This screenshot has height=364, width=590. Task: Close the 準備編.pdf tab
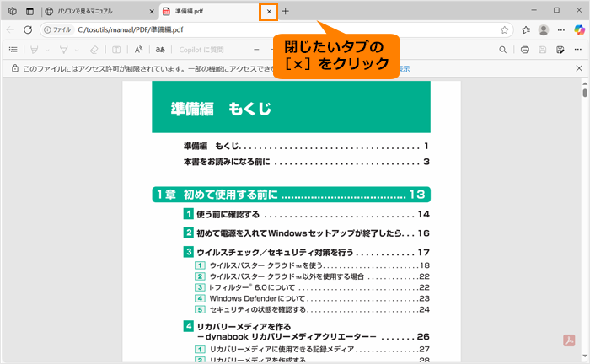click(x=269, y=12)
